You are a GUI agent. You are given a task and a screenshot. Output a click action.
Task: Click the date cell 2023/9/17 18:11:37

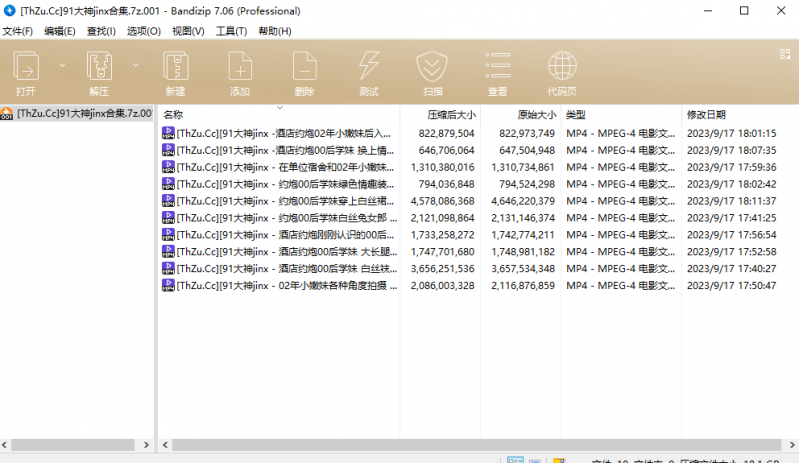[731, 201]
